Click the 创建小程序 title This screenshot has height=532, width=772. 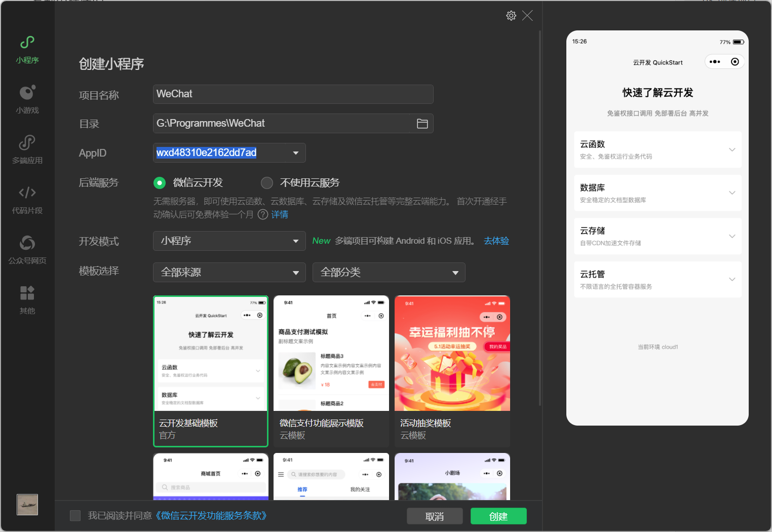(111, 64)
